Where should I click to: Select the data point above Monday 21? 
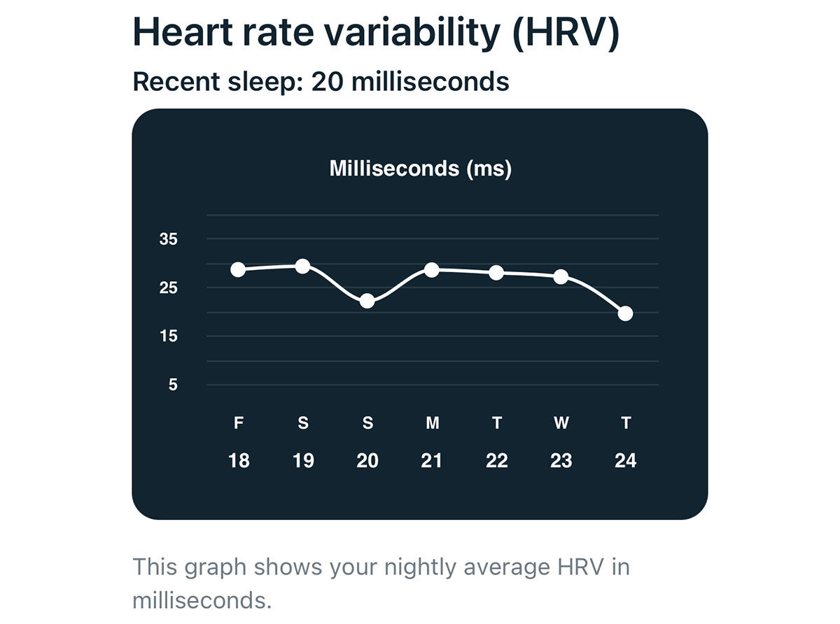click(432, 269)
